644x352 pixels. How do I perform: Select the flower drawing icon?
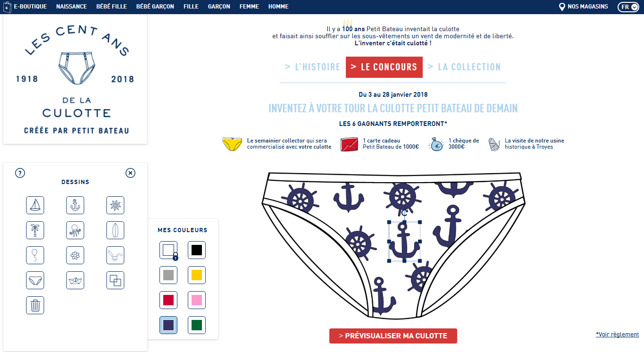(75, 255)
